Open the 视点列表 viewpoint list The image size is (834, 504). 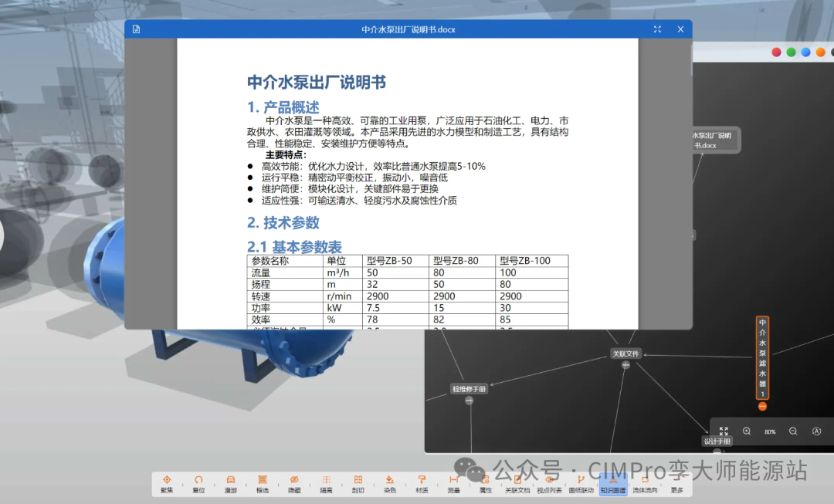551,483
